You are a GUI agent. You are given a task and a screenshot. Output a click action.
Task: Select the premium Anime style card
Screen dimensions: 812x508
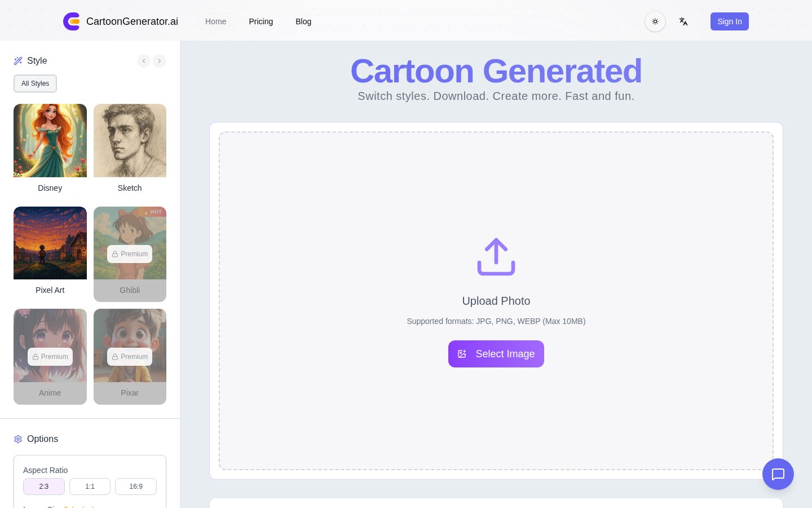pyautogui.click(x=50, y=357)
